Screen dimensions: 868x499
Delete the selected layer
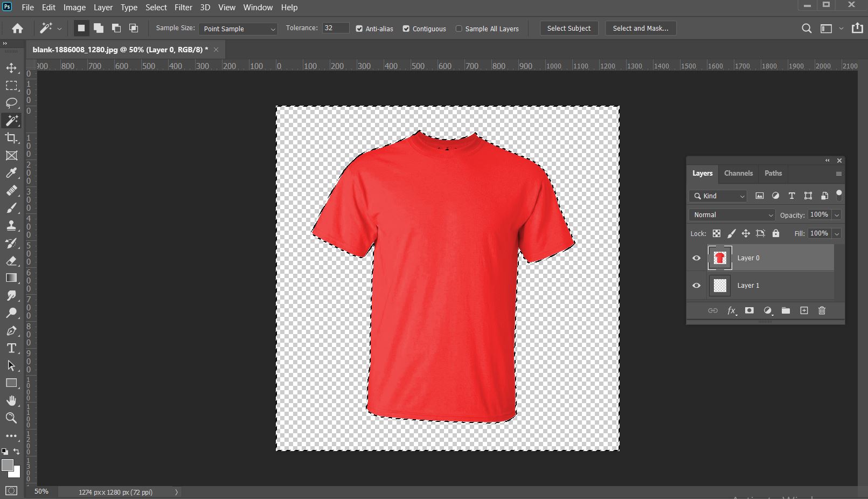(x=822, y=310)
